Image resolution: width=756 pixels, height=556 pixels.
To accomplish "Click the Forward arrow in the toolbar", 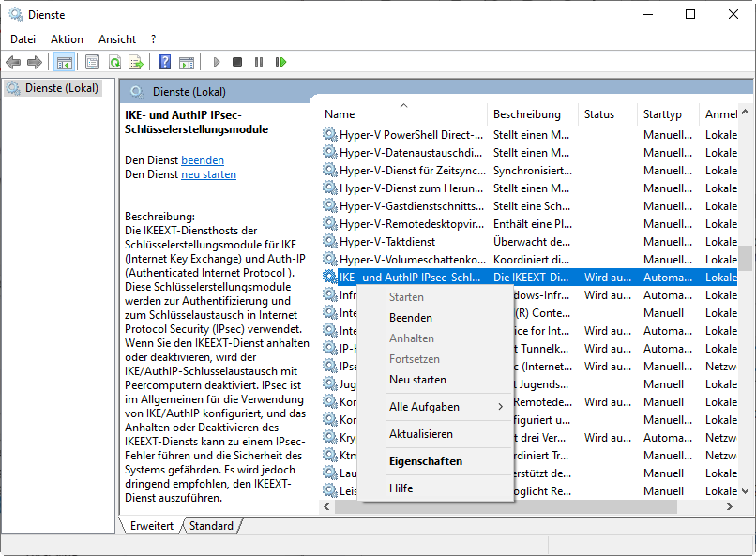I will pos(35,62).
